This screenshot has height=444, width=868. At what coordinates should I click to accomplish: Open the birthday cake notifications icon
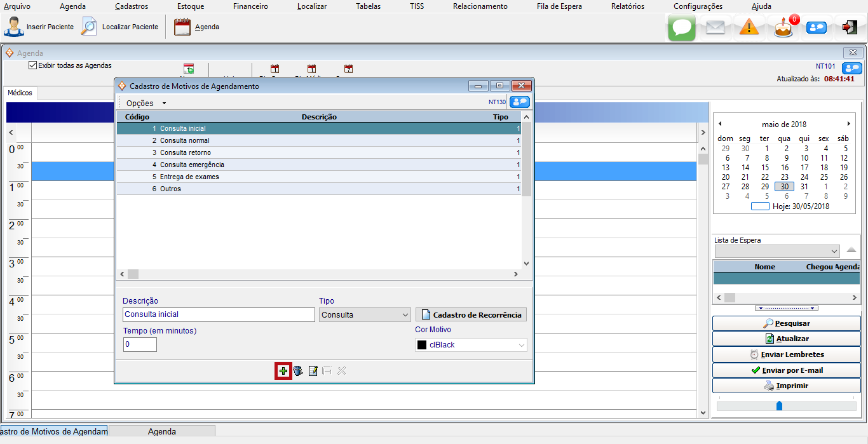(783, 27)
